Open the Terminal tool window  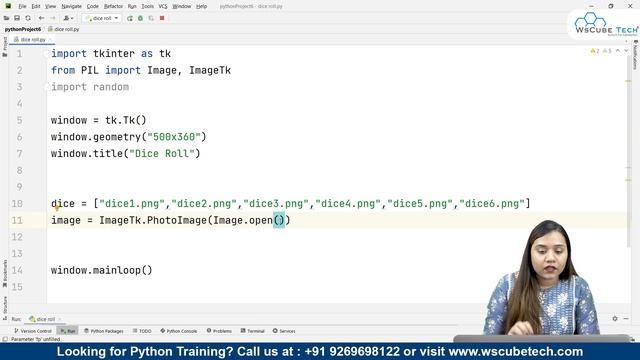pyautogui.click(x=253, y=331)
